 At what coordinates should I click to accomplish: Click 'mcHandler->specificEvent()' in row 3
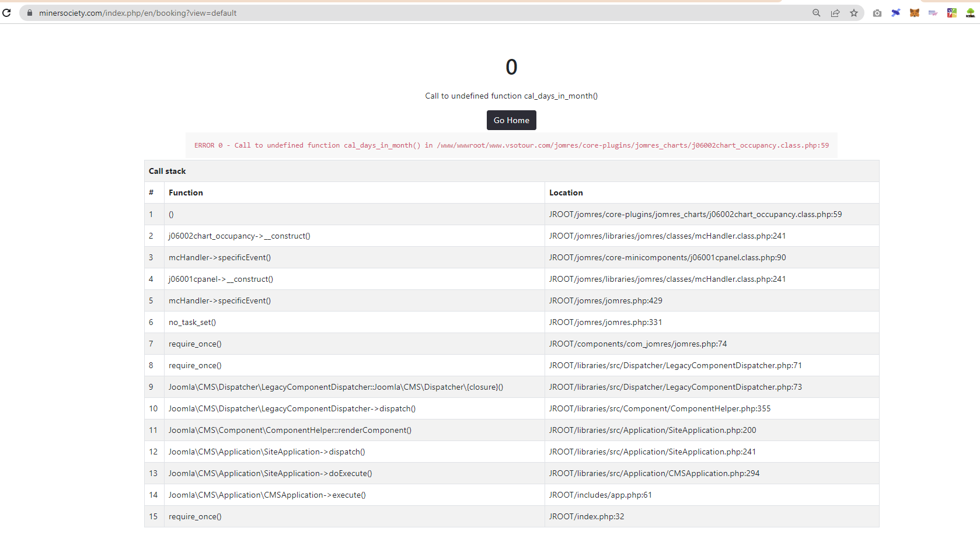click(x=219, y=257)
